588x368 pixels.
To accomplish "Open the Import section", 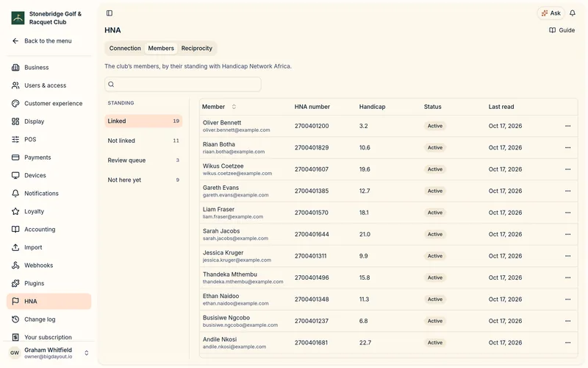I will click(49, 247).
